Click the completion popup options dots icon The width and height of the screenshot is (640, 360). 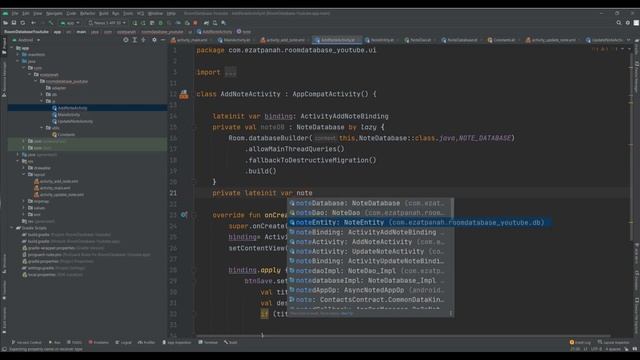click(451, 313)
